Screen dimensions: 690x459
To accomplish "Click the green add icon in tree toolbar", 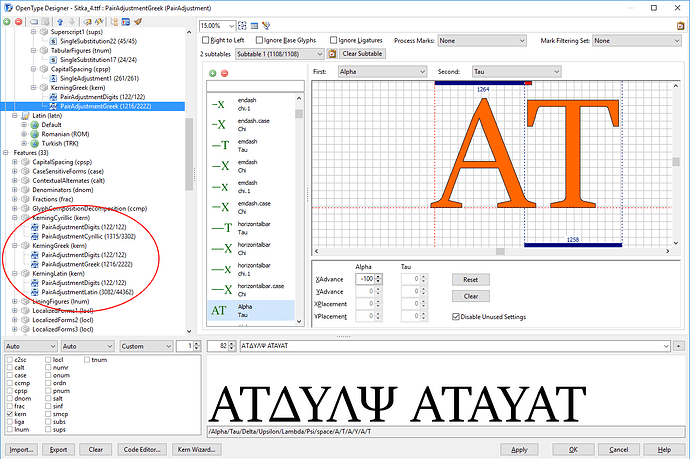I will pyautogui.click(x=9, y=23).
